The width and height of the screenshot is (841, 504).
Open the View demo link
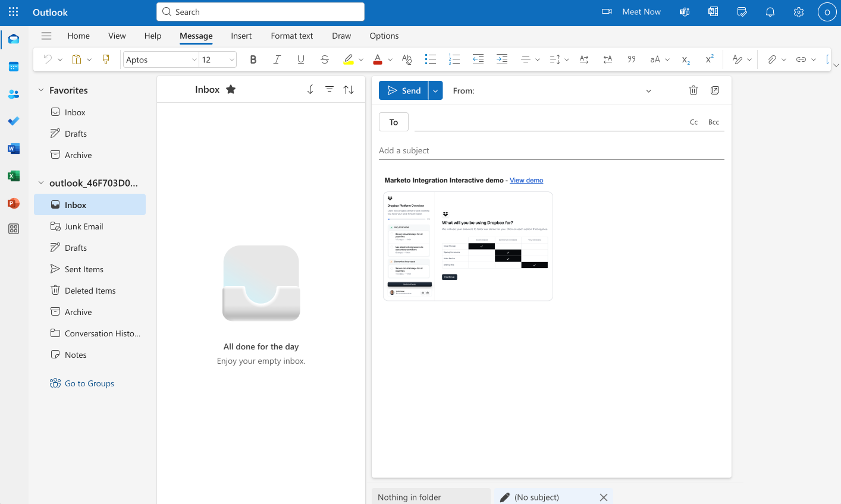point(526,180)
